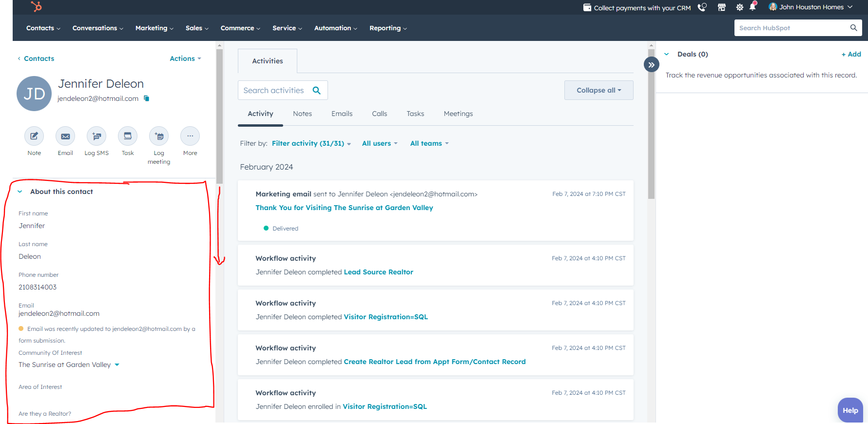The width and height of the screenshot is (868, 424).
Task: Switch to the Activity sub-tab
Action: point(260,114)
